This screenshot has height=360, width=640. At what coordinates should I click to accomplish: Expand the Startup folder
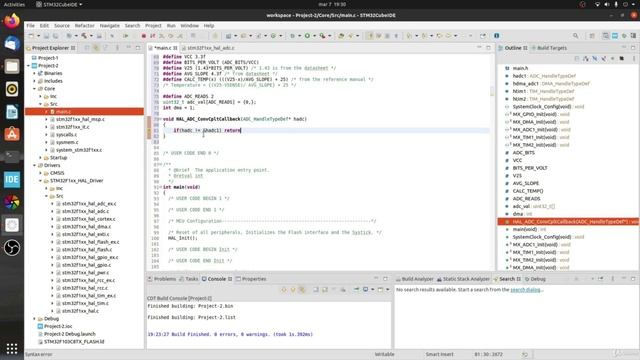[x=40, y=158]
